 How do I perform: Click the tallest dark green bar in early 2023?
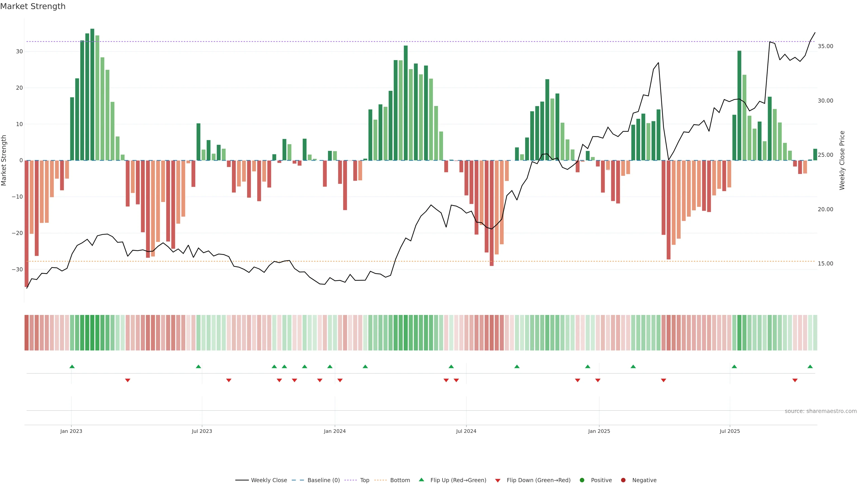92,94
